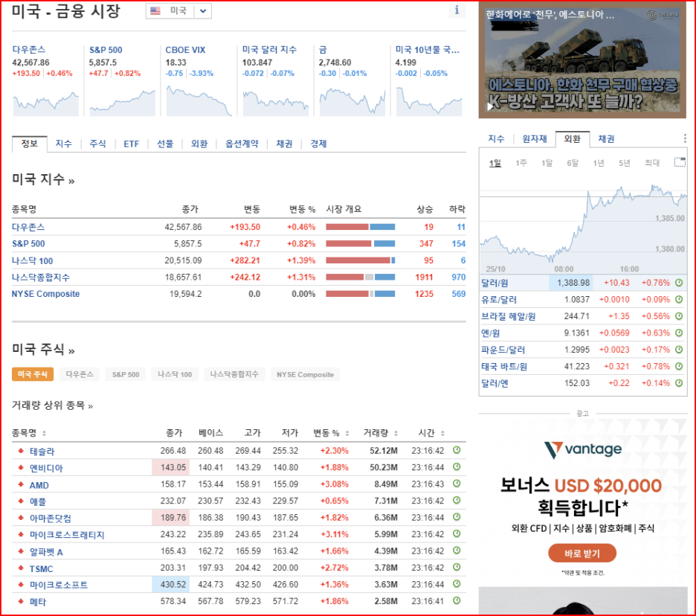Open the 미국 주식 section heading link
The image size is (696, 616).
(43, 350)
